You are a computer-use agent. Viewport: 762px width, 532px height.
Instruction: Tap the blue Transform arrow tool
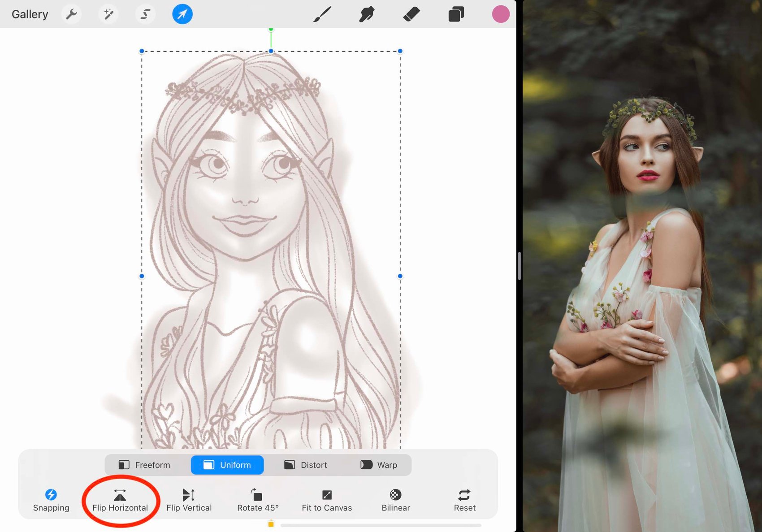(182, 14)
